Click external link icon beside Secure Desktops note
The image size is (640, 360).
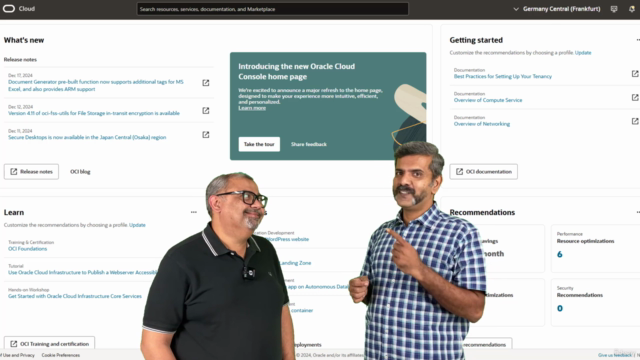[206, 135]
